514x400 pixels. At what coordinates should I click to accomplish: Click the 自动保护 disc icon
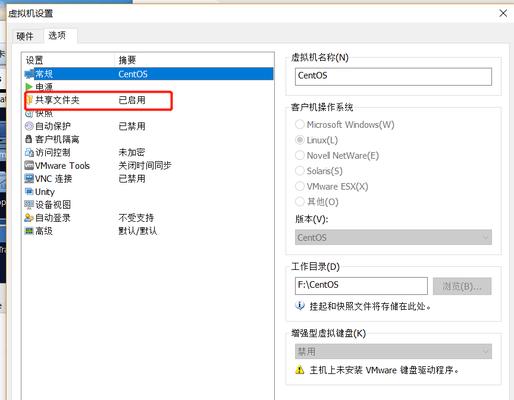tap(29, 126)
